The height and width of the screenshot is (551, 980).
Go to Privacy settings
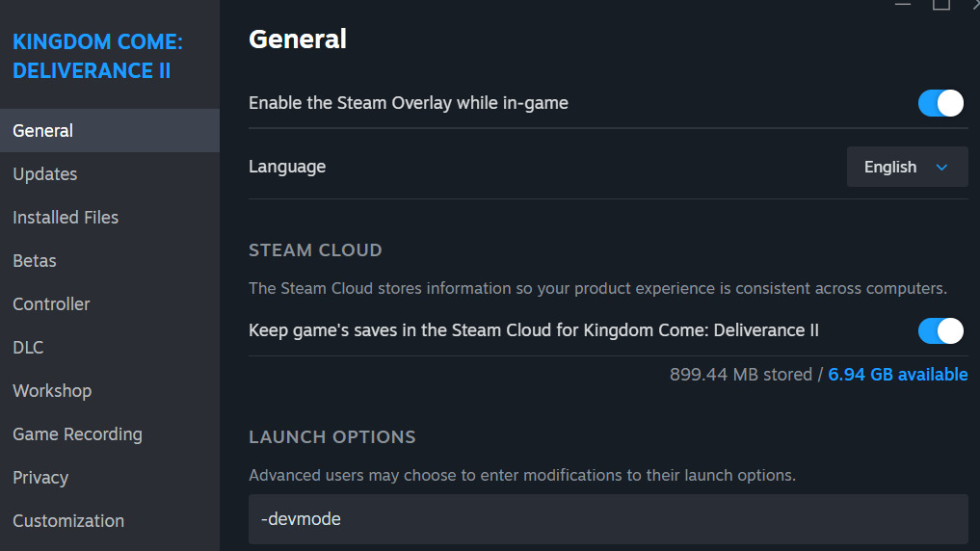pyautogui.click(x=40, y=478)
